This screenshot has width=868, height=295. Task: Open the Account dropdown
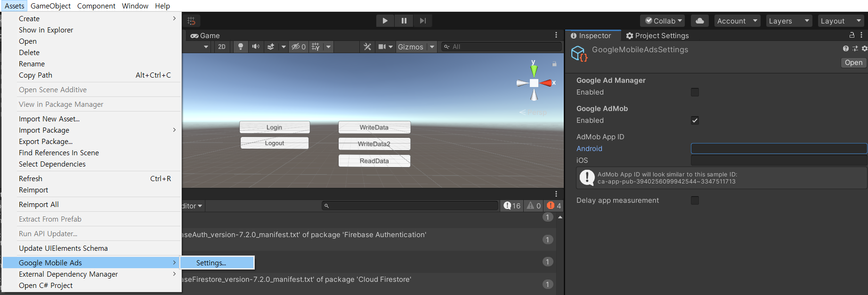tap(737, 21)
